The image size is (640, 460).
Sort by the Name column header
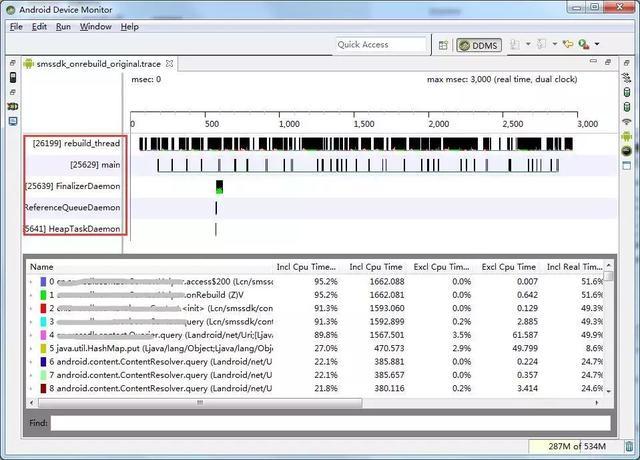coord(42,267)
